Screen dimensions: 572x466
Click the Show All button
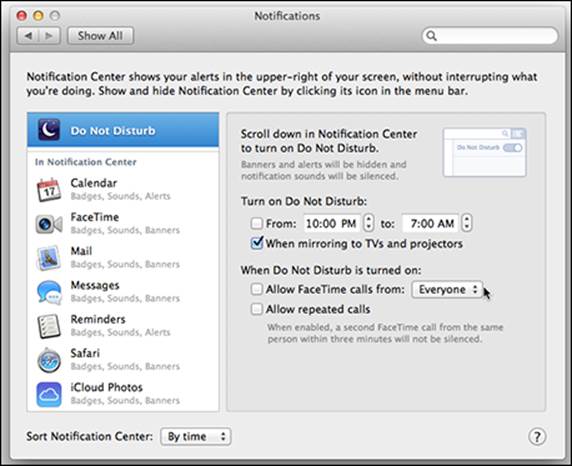[100, 36]
